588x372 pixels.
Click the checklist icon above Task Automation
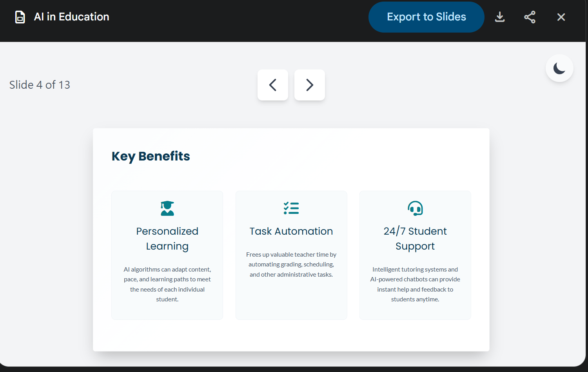click(x=291, y=208)
